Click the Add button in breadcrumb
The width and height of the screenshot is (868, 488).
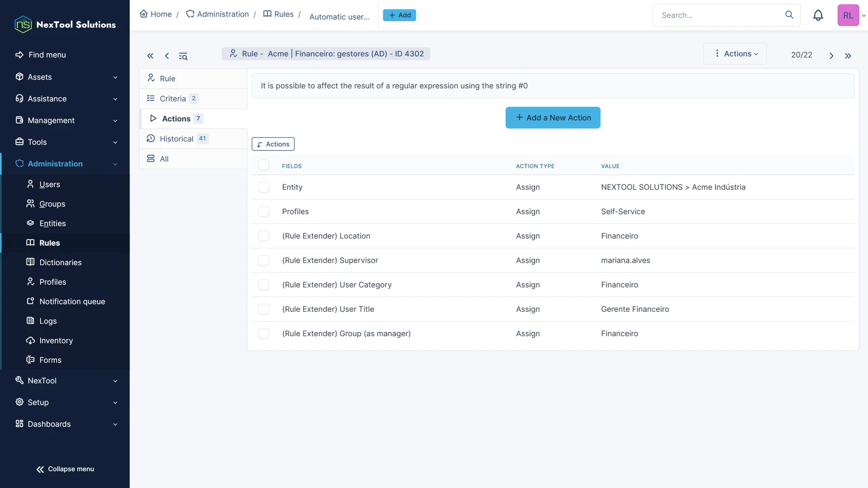(399, 15)
